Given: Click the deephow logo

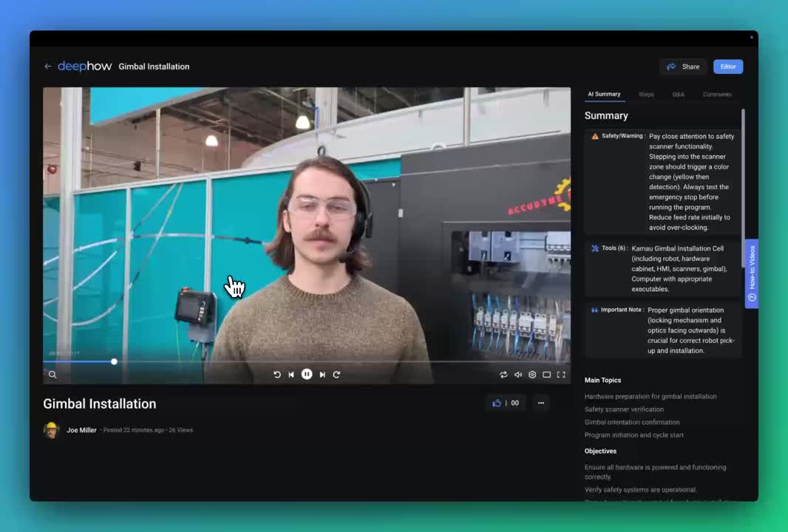Looking at the screenshot, I should tap(84, 66).
